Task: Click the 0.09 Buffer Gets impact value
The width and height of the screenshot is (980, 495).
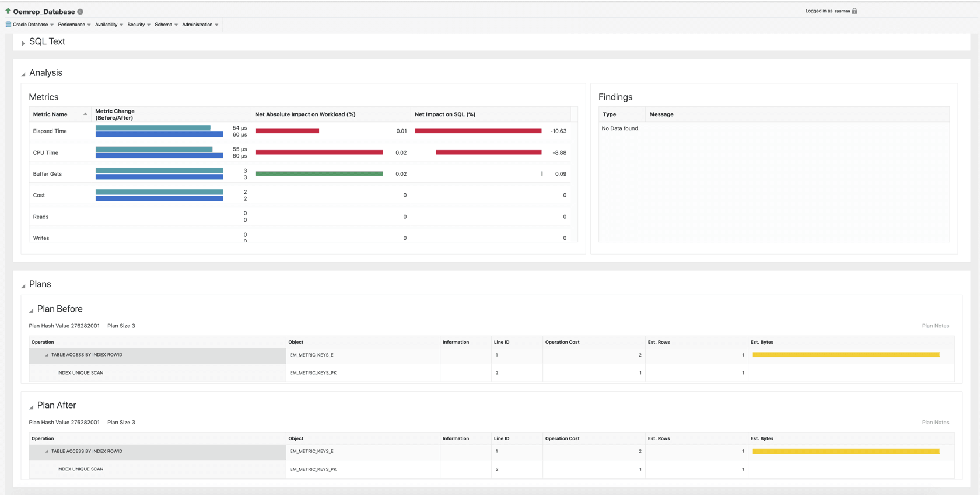Action: tap(561, 174)
